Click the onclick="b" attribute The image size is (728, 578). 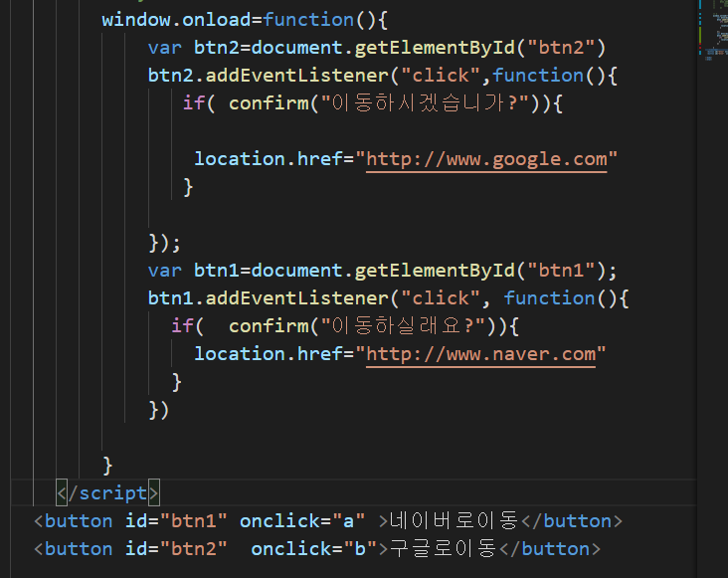tap(314, 549)
